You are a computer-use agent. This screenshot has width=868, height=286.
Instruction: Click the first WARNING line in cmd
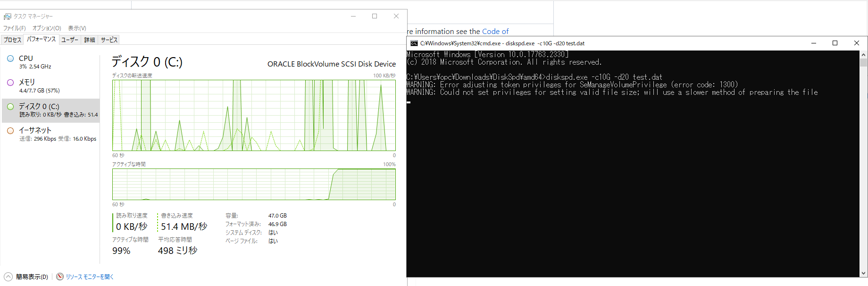(x=572, y=84)
